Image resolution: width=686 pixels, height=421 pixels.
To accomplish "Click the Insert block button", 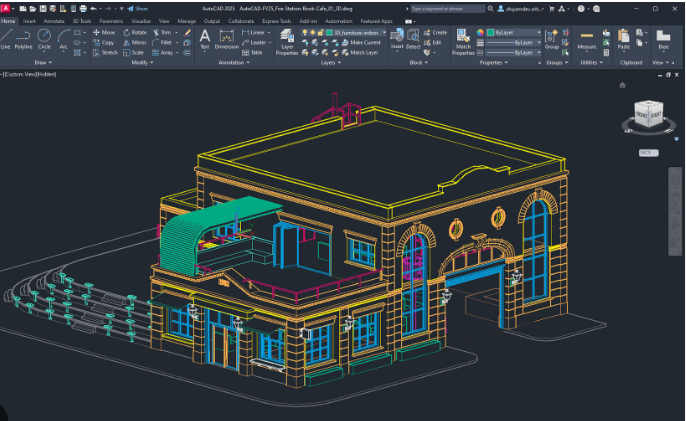I will 397,39.
